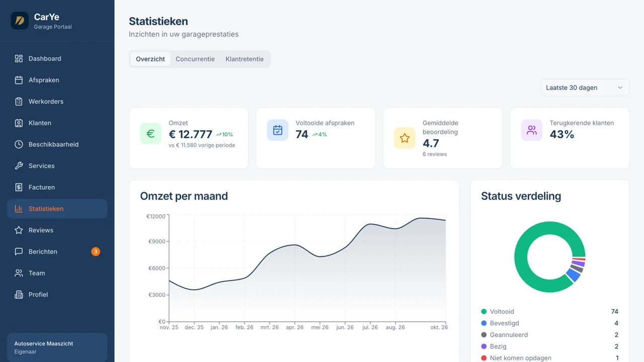
Task: Click the green Voltooid legend swatch
Action: click(x=484, y=312)
